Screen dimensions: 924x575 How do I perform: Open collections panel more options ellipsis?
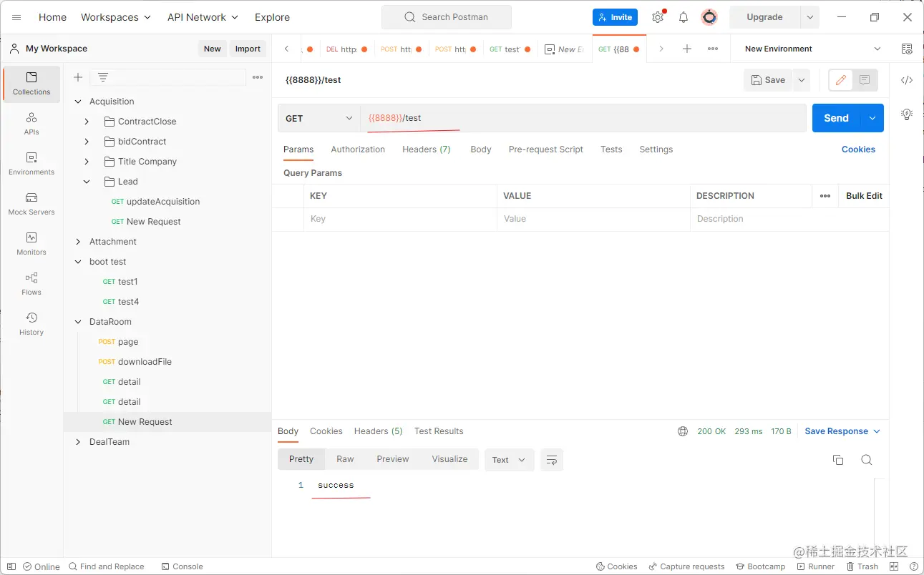click(x=258, y=77)
